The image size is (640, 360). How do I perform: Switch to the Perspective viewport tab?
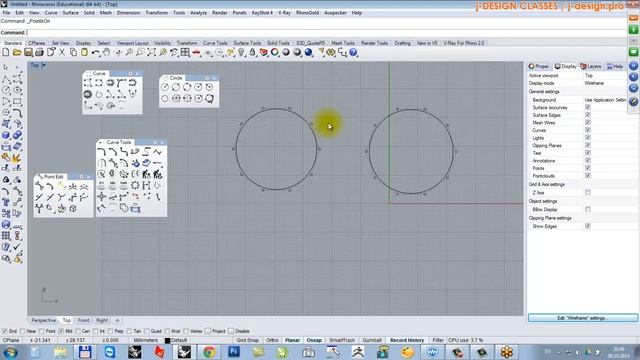tap(43, 320)
